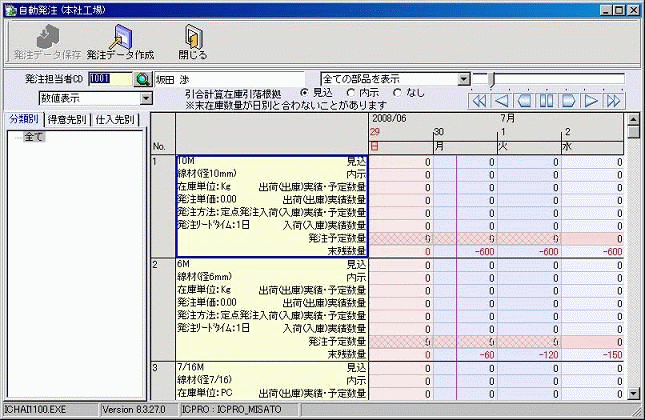Screen dimensions: 645x420
Task: Click the right-pointing pentagon navigation button
Action: [568, 101]
